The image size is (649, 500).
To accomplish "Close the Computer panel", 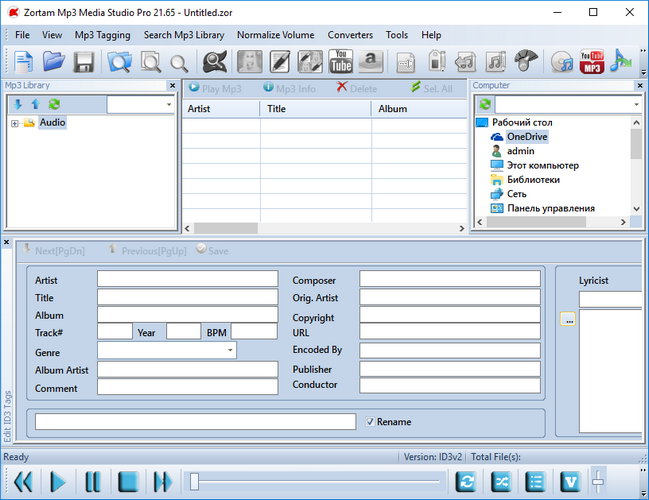I will click(x=640, y=86).
